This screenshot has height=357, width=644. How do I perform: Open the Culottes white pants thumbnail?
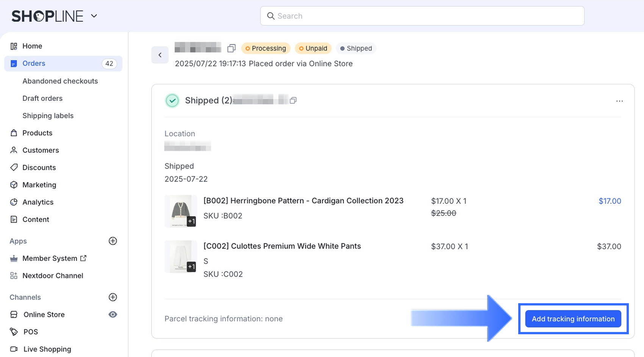[180, 257]
